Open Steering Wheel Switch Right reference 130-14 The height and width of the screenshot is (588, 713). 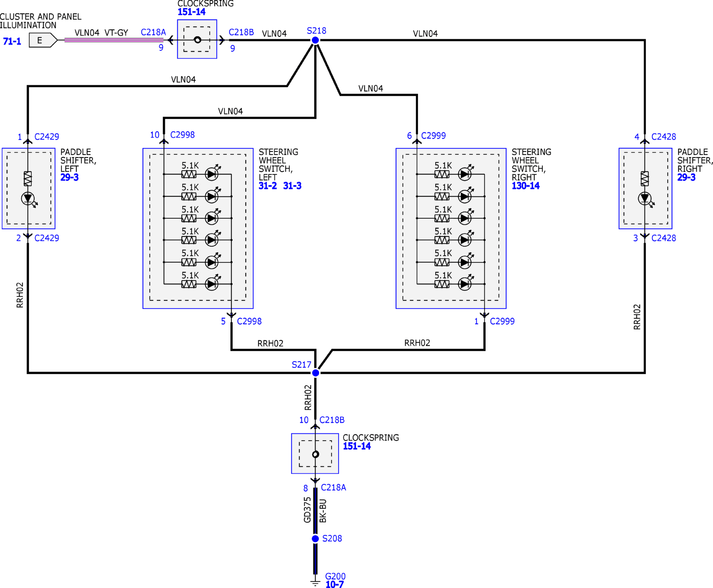[526, 186]
